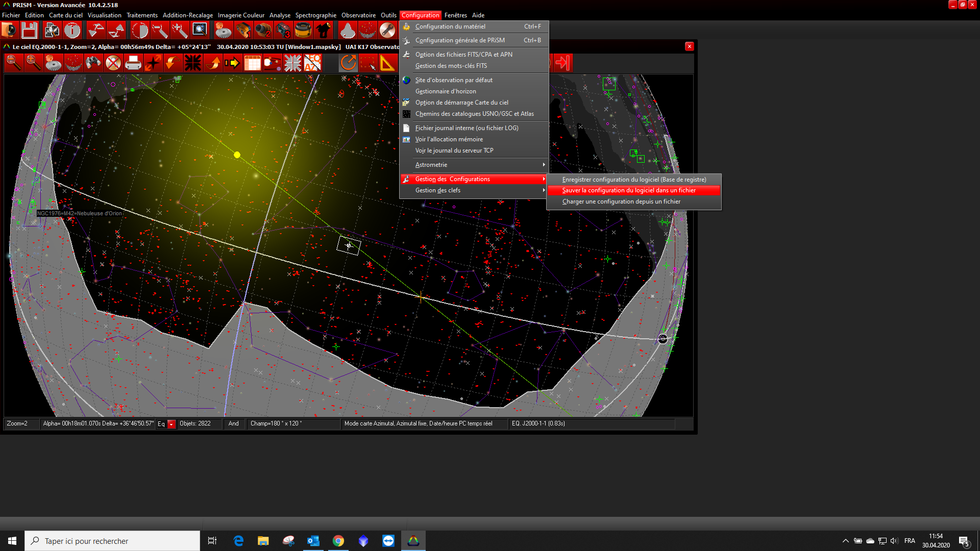Click the camera number 1 icon
Viewport: 980px width, 551px height.
[x=243, y=31]
